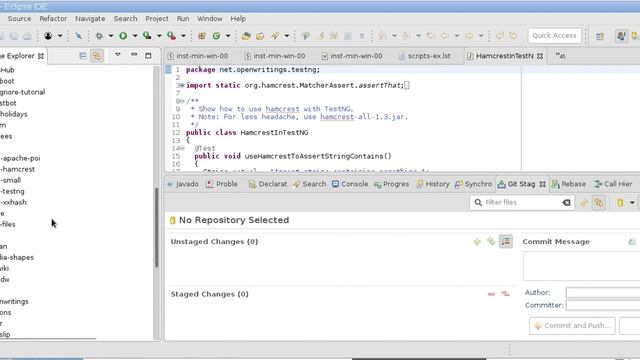
Task: Click the Search flashlight toolbar icon
Action: coord(275,36)
